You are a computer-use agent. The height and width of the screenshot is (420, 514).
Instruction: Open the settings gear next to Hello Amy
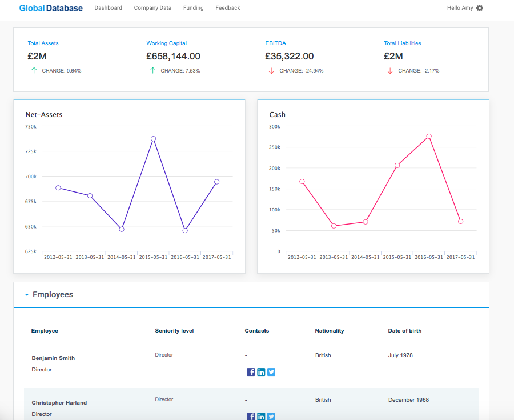coord(480,8)
